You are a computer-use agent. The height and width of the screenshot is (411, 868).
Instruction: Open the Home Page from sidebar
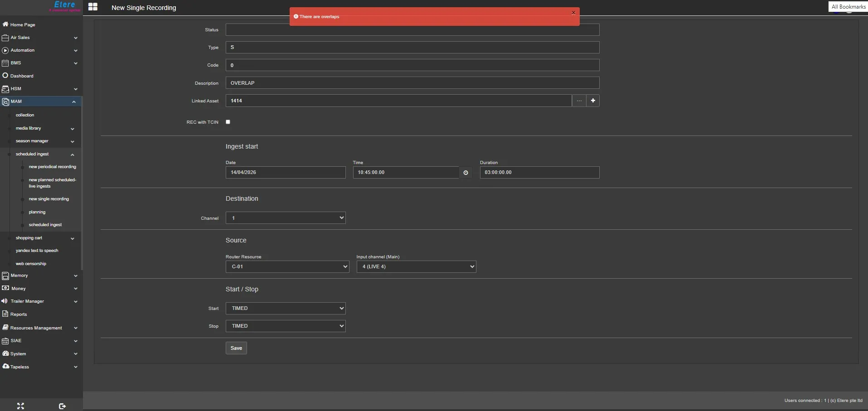23,25
